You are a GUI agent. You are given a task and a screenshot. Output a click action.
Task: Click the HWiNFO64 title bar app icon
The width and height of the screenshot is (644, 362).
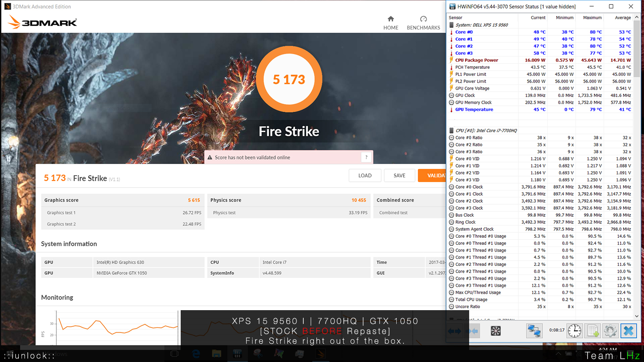[x=452, y=7]
